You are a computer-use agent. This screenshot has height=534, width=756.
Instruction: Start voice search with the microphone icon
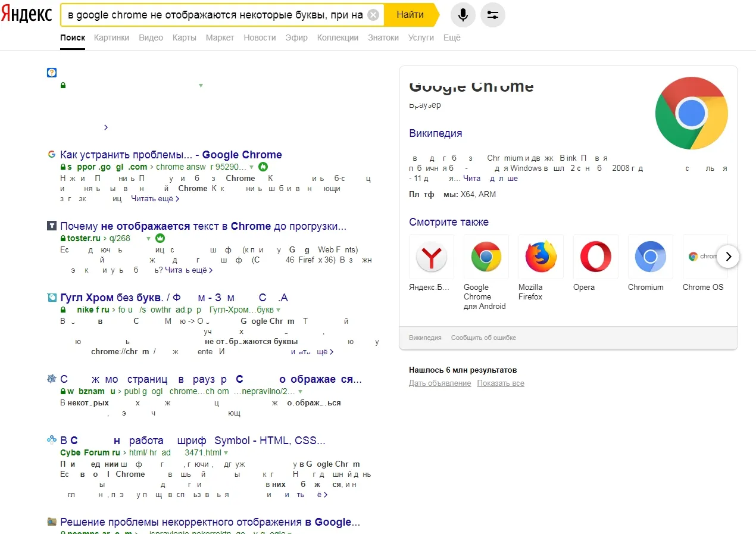pyautogui.click(x=463, y=15)
